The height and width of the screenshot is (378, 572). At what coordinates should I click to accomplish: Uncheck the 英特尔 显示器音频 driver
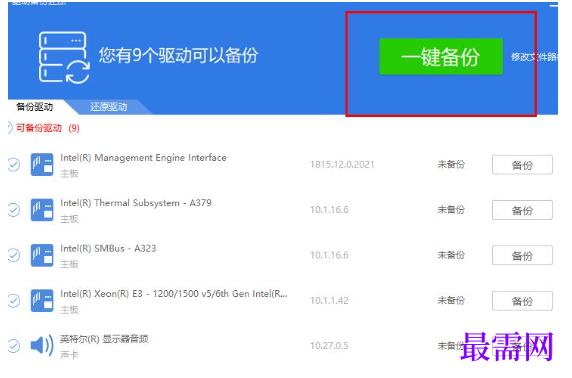tap(14, 346)
